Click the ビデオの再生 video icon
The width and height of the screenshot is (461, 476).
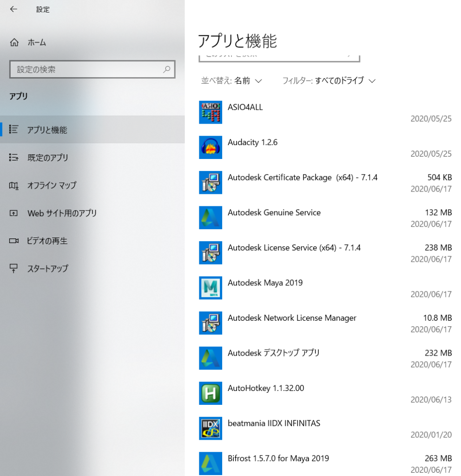pyautogui.click(x=13, y=241)
